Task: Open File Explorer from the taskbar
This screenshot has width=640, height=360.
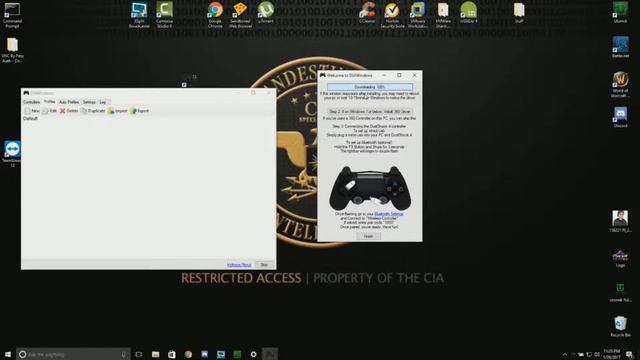Action: point(156,354)
